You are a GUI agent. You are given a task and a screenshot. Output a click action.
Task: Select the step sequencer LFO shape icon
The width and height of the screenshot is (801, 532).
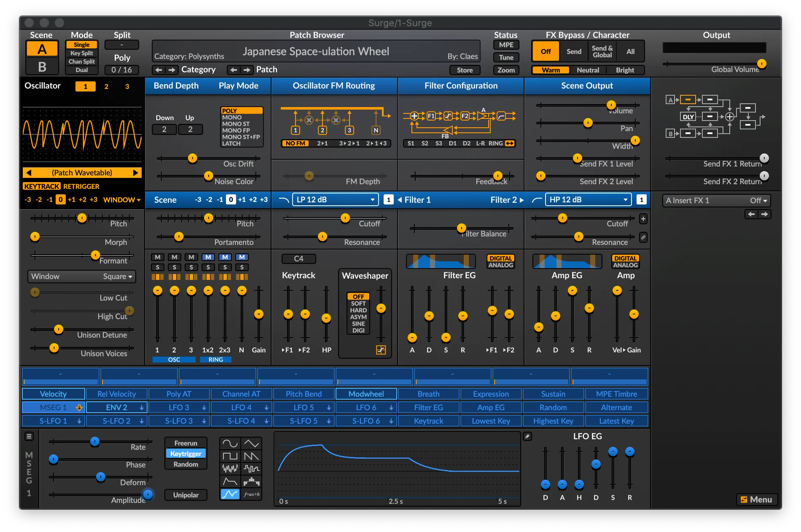point(252,482)
